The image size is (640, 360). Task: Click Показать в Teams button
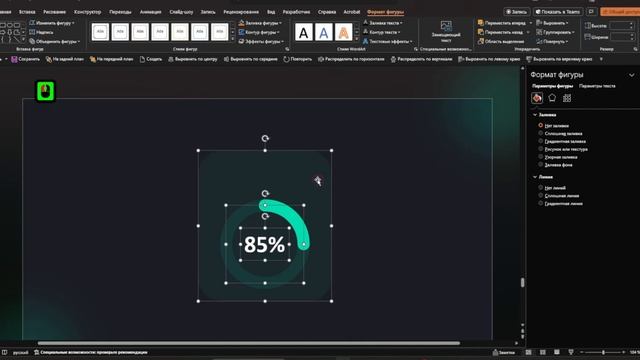coord(558,12)
